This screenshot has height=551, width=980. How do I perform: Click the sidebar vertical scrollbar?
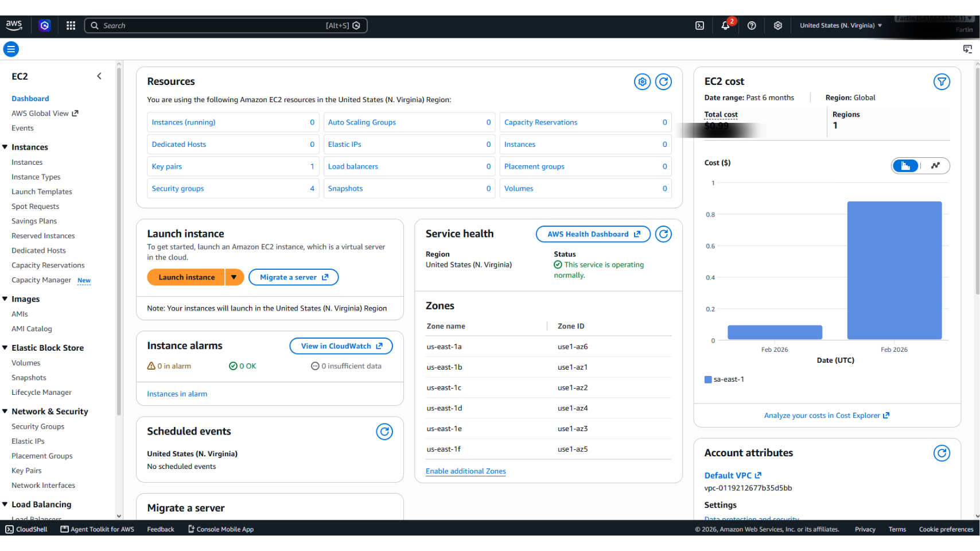pos(119,241)
